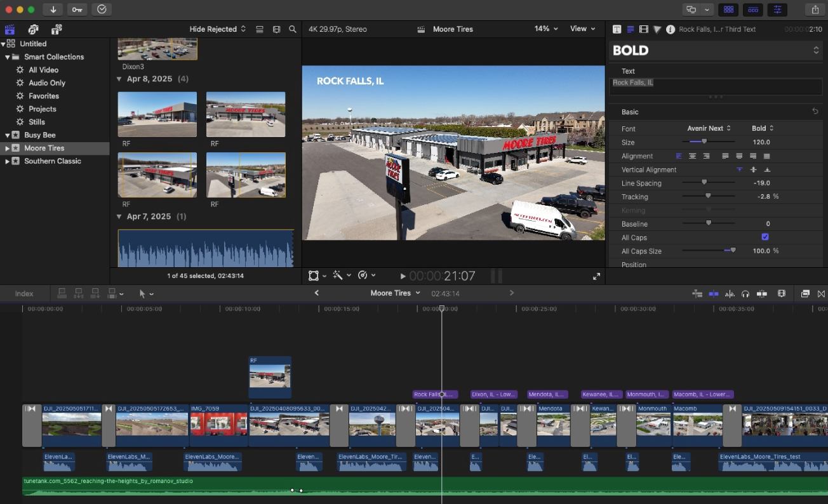The image size is (828, 504).
Task: Toggle skimming icon in timeline toolbar
Action: [714, 294]
